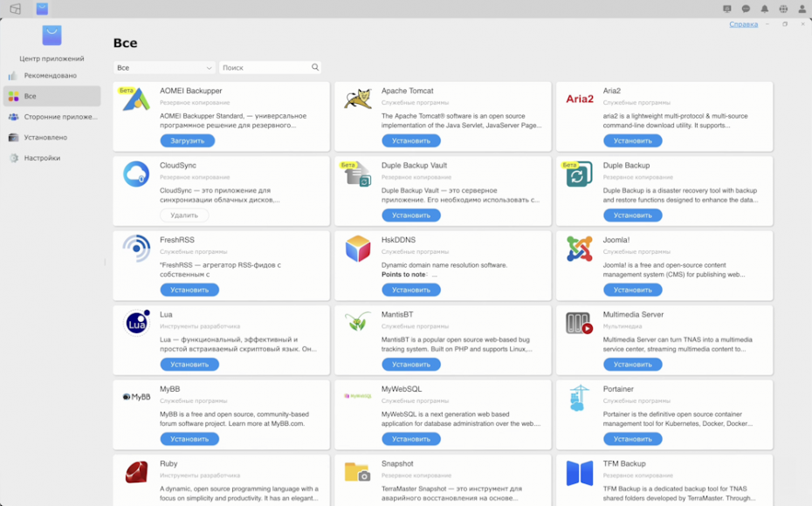Open the HskDDNS app title
This screenshot has height=506, width=812.
click(x=398, y=240)
